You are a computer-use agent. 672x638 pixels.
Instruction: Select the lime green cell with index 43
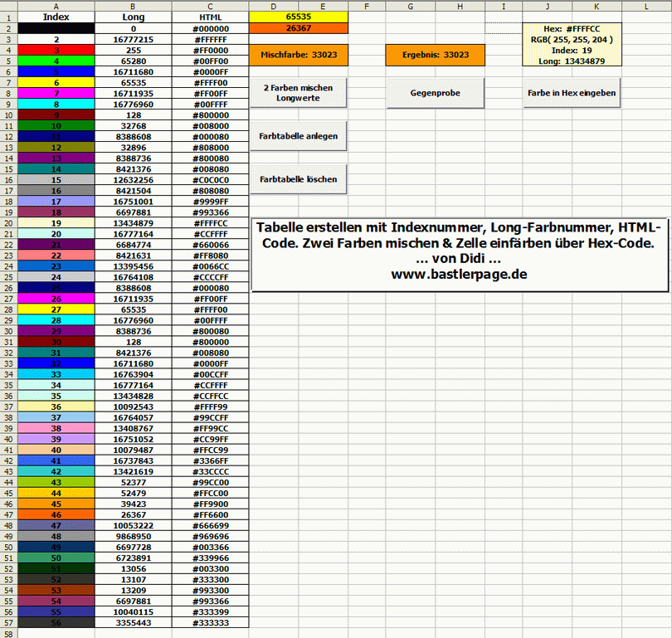[x=56, y=482]
